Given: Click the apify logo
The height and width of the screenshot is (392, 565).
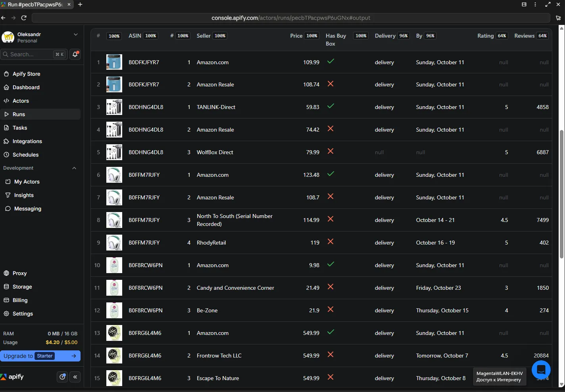Looking at the screenshot, I should click(12, 377).
